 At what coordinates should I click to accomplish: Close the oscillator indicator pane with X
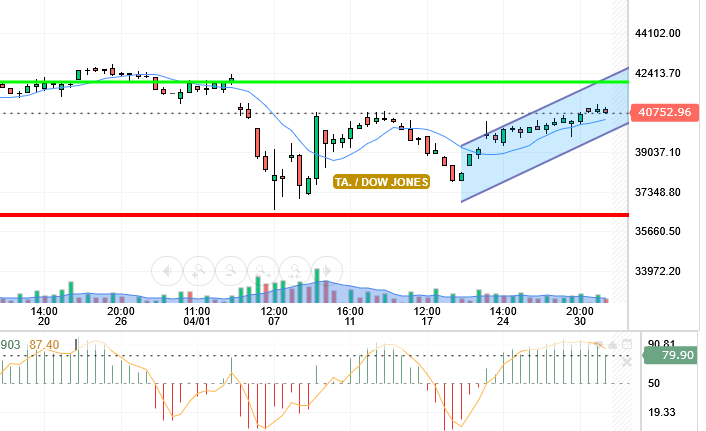(x=627, y=362)
